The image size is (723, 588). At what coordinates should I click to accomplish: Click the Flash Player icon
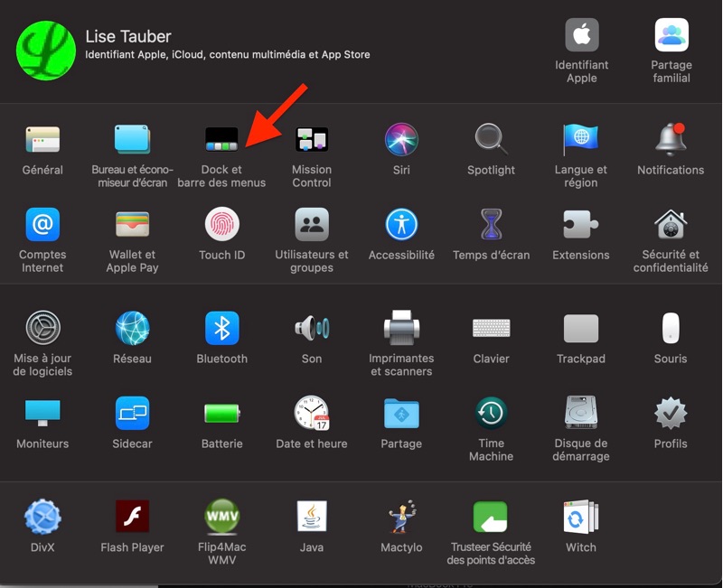coord(132,517)
